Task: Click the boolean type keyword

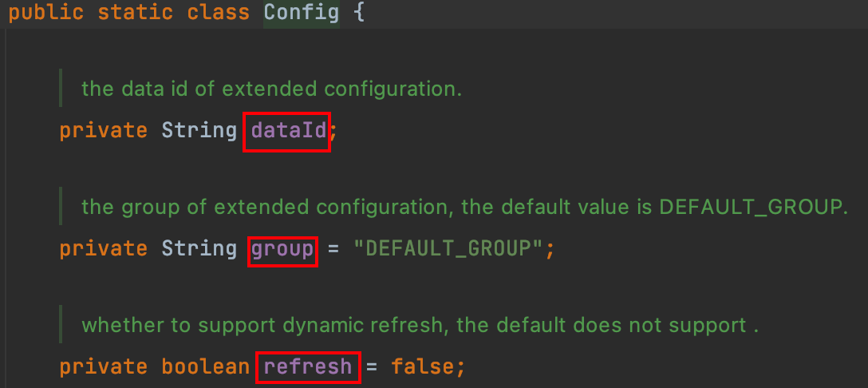Action: [206, 366]
